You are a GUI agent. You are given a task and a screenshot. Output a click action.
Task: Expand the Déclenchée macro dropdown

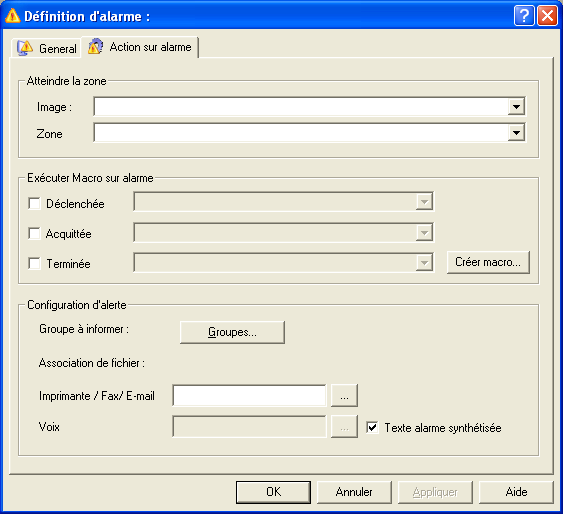point(424,202)
